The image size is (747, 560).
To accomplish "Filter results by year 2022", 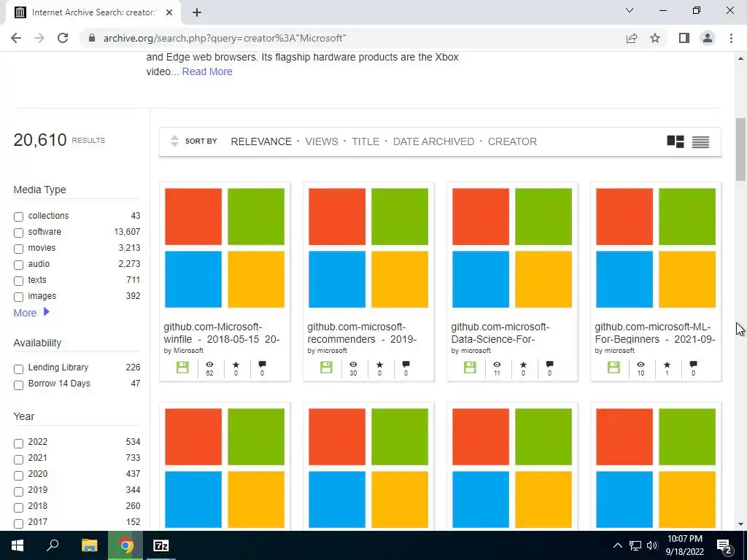I will (x=18, y=443).
